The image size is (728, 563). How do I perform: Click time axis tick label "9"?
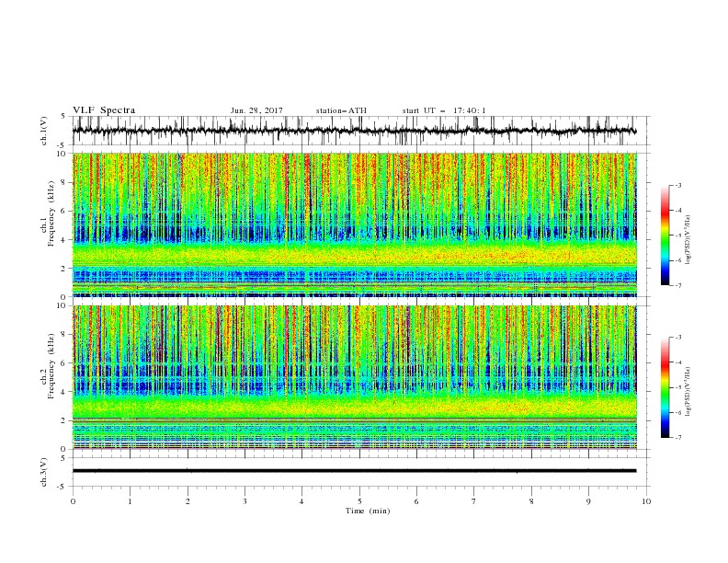coord(588,501)
